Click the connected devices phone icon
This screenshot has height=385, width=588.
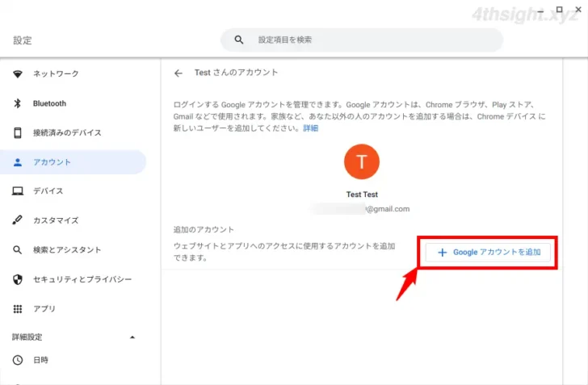click(x=18, y=132)
